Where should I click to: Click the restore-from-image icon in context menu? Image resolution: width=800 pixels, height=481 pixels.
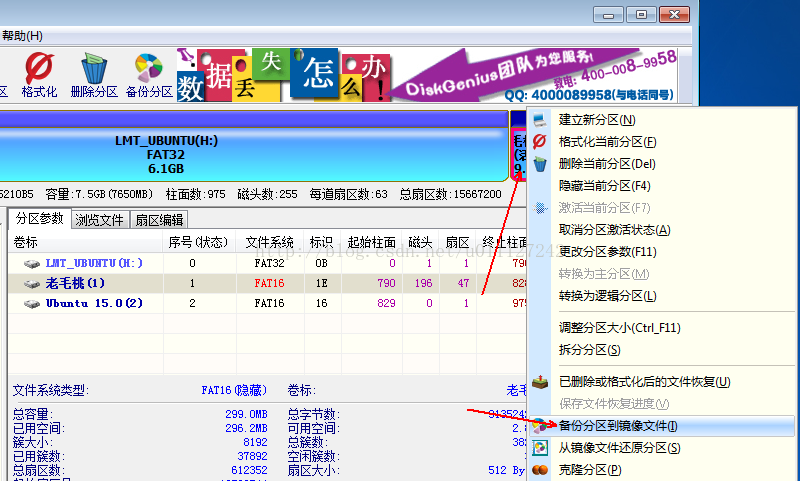[x=540, y=448]
